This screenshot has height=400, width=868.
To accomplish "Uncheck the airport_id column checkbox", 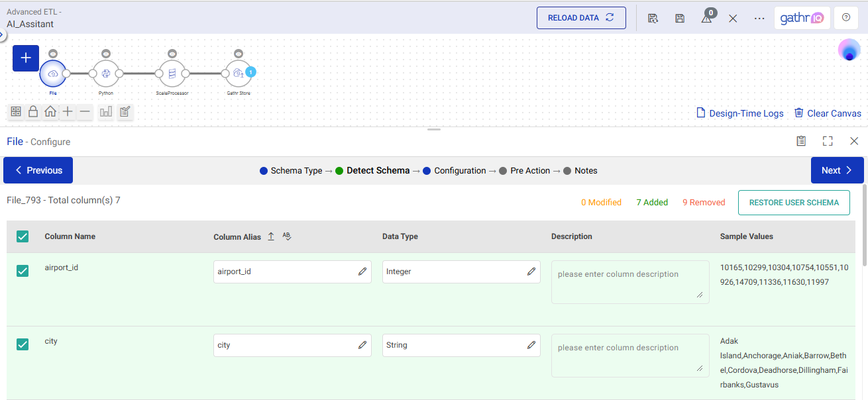I will [x=23, y=271].
